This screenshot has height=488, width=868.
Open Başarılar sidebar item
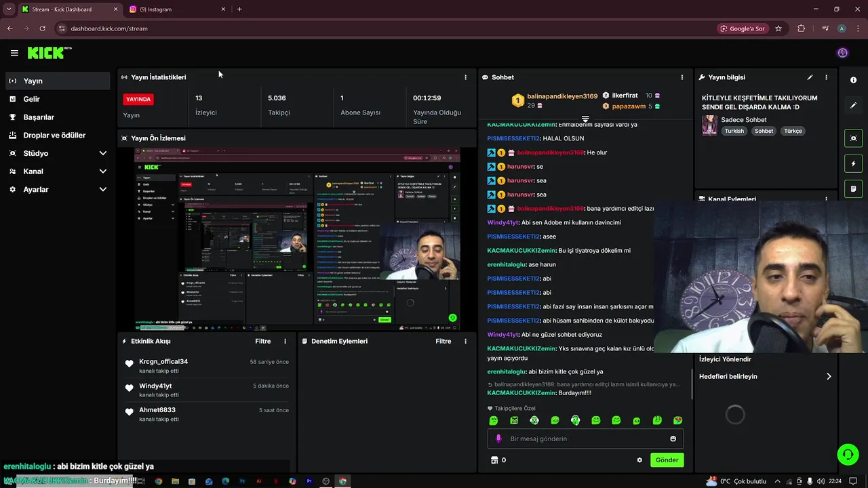tap(58, 117)
